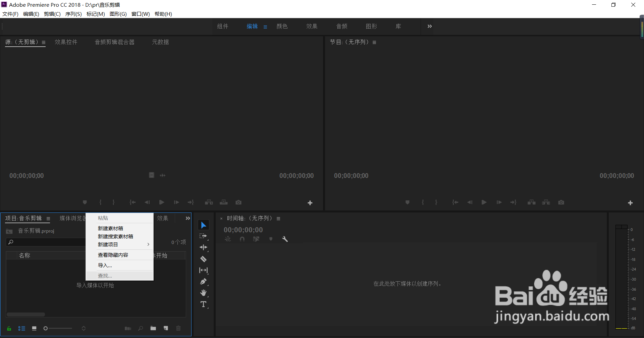644x338 pixels.
Task: Switch to 音频 workspace
Action: pyautogui.click(x=342, y=26)
